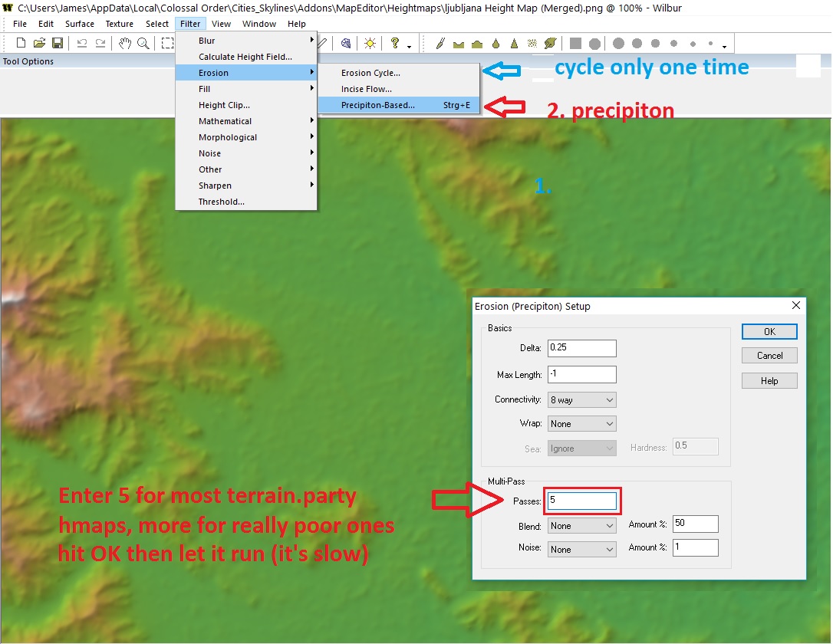Select the Pan hand tool
The height and width of the screenshot is (644, 833).
[x=125, y=43]
